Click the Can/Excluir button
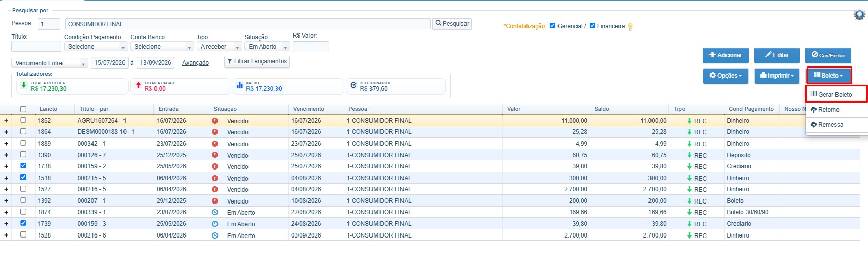The width and height of the screenshot is (868, 271). [828, 55]
